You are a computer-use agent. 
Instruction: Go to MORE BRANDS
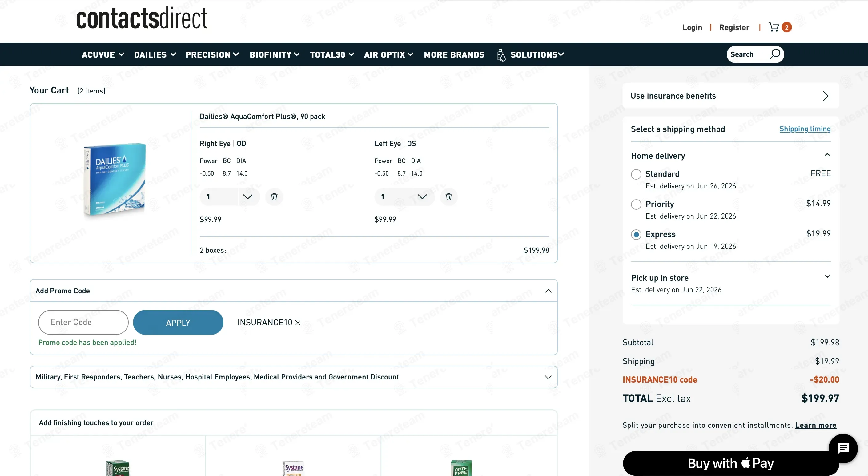pyautogui.click(x=454, y=54)
